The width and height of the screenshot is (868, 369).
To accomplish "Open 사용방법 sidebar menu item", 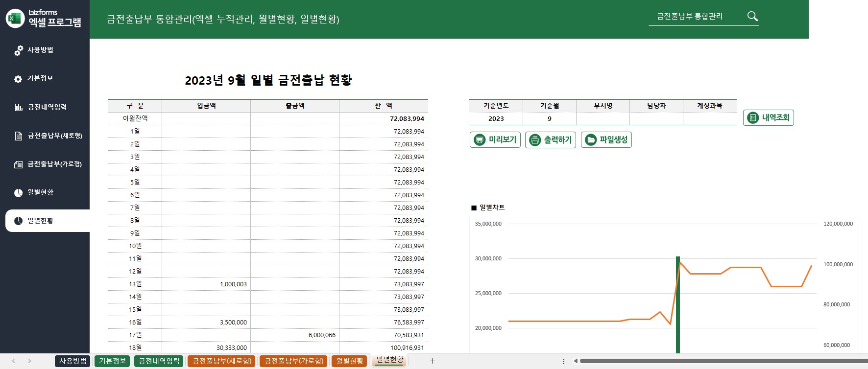I will pyautogui.click(x=40, y=50).
